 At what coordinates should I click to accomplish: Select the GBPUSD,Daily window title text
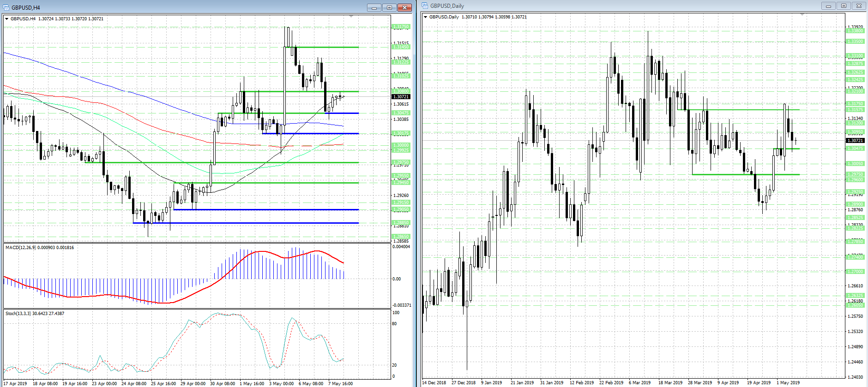[447, 6]
